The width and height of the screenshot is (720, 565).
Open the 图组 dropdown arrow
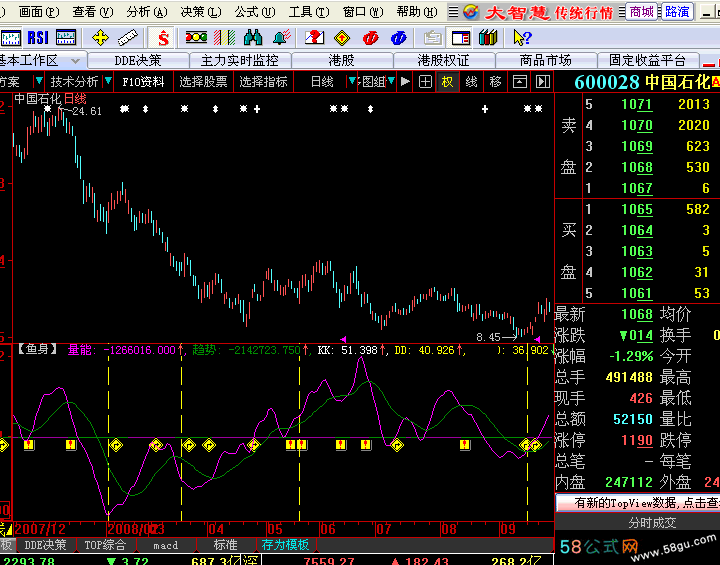click(x=391, y=81)
